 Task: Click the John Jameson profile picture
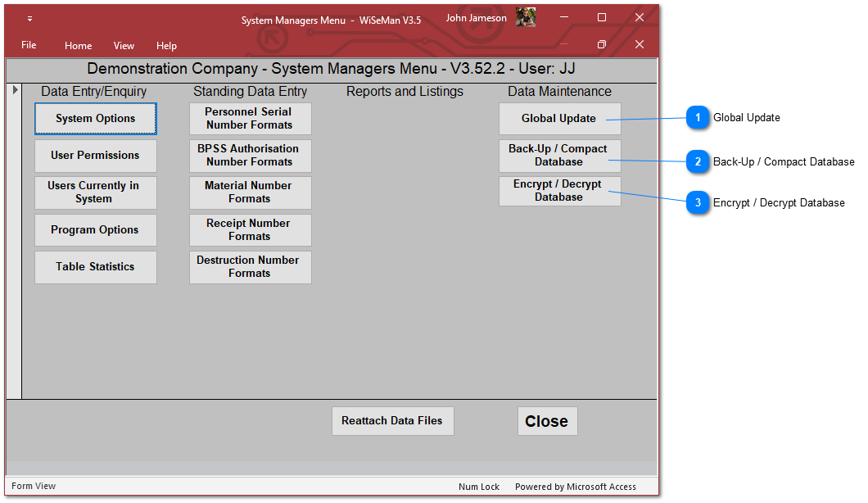pos(525,18)
